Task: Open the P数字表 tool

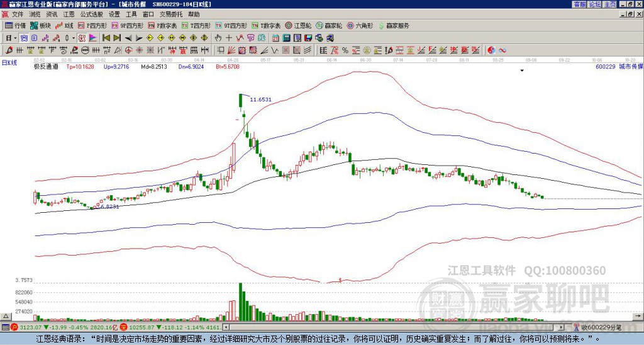Action: click(163, 25)
